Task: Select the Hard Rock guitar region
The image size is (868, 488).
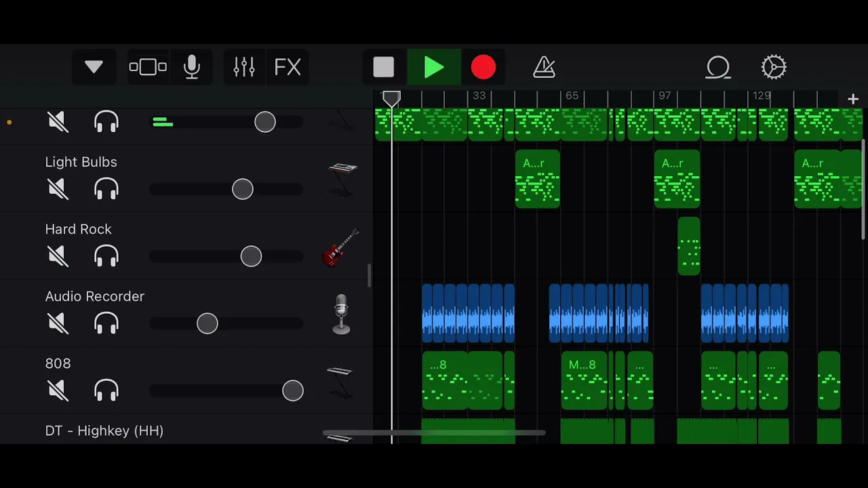Action: pos(689,246)
